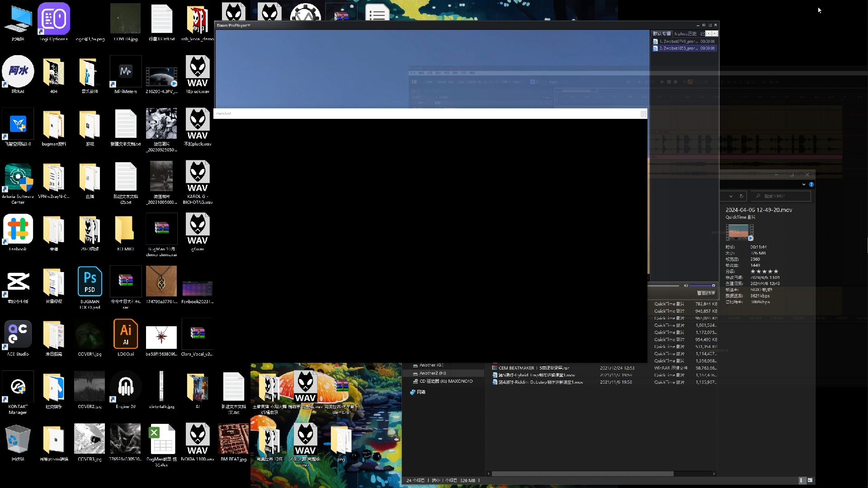Select 网络 in Explorer navigation tree
Image resolution: width=868 pixels, height=488 pixels.
418,392
